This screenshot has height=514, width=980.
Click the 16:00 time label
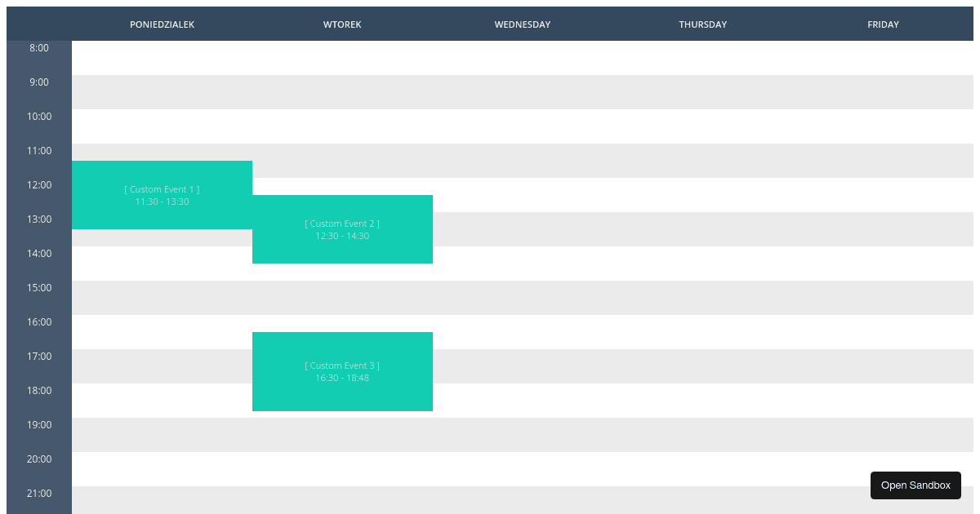pos(38,321)
